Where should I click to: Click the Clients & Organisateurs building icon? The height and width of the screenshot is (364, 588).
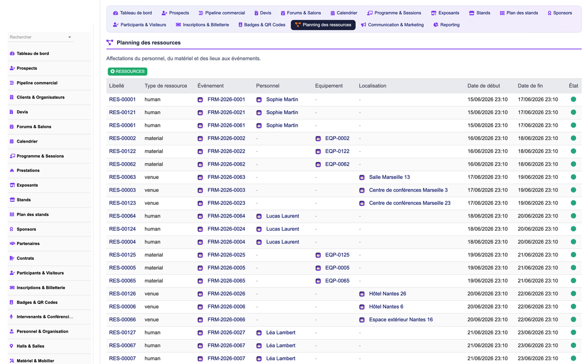tap(12, 97)
